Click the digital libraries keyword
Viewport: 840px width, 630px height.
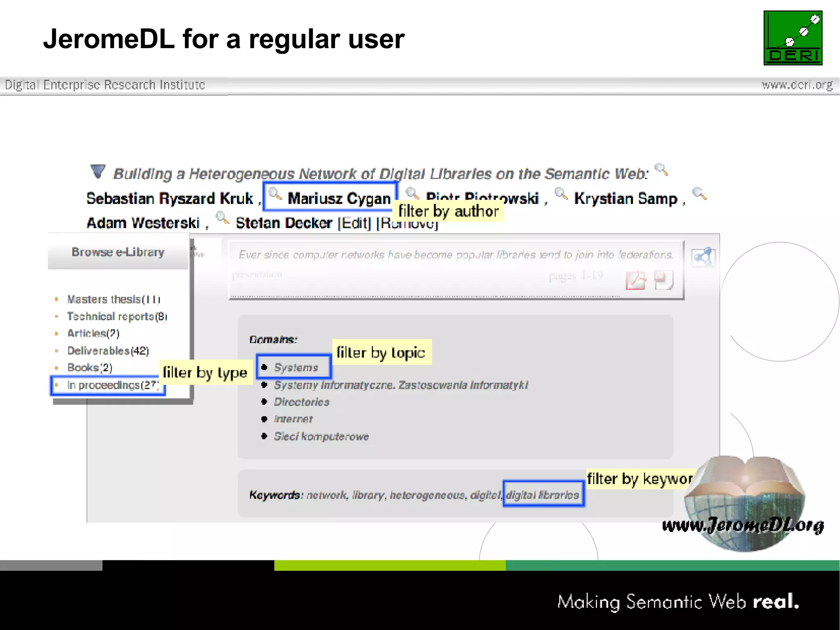coord(542,495)
